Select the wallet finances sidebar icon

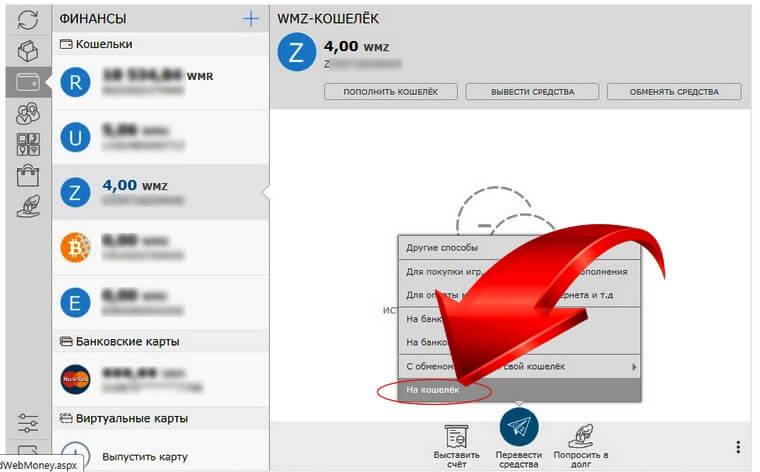(28, 82)
